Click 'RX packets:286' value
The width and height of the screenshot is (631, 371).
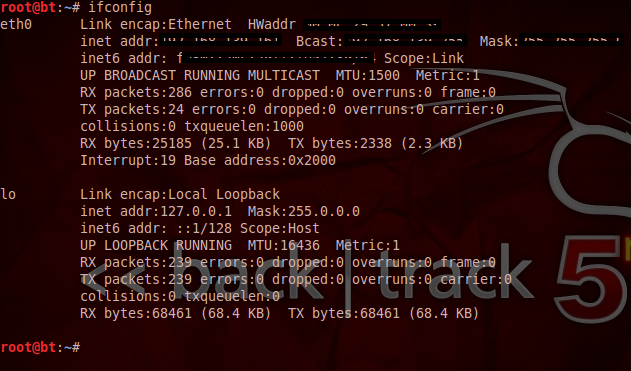click(x=136, y=93)
